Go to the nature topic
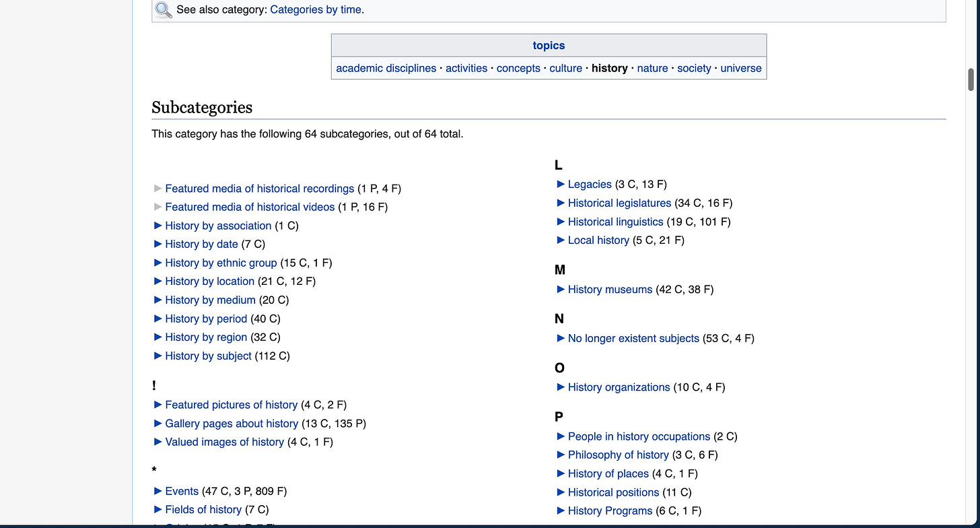The image size is (980, 528). (652, 68)
